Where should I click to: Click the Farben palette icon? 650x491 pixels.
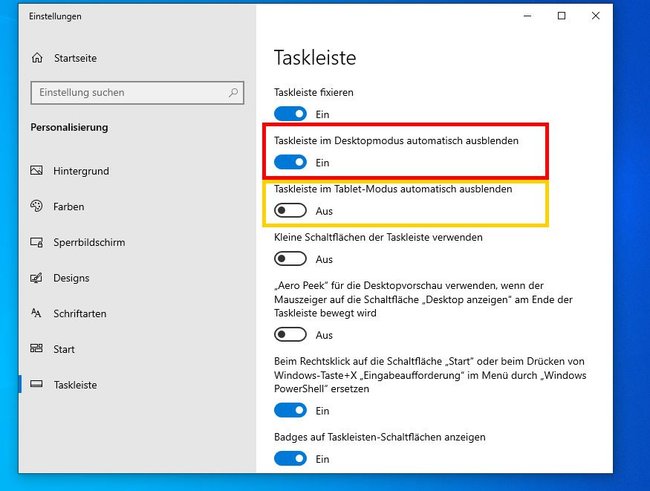[36, 206]
